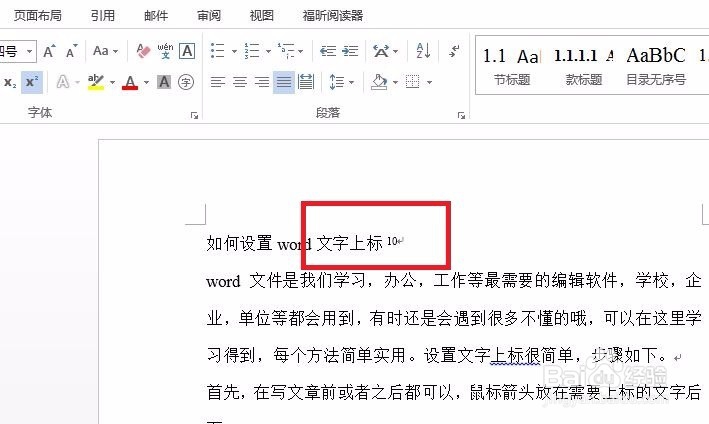Insert enclosed character 字 icon
Viewport: 709px width, 424px height.
(186, 82)
